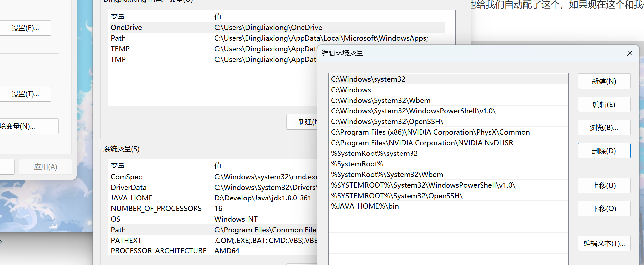
Task: Click the Windows_NT value cell
Action: tap(236, 219)
